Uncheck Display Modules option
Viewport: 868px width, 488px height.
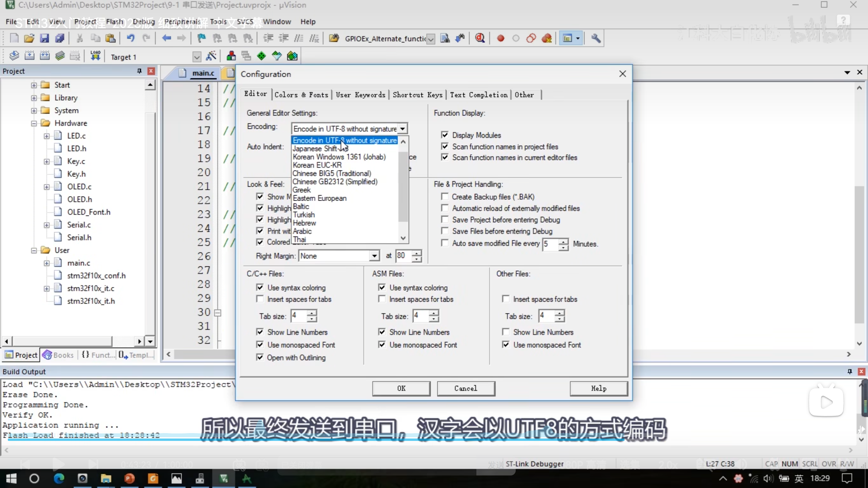point(445,135)
